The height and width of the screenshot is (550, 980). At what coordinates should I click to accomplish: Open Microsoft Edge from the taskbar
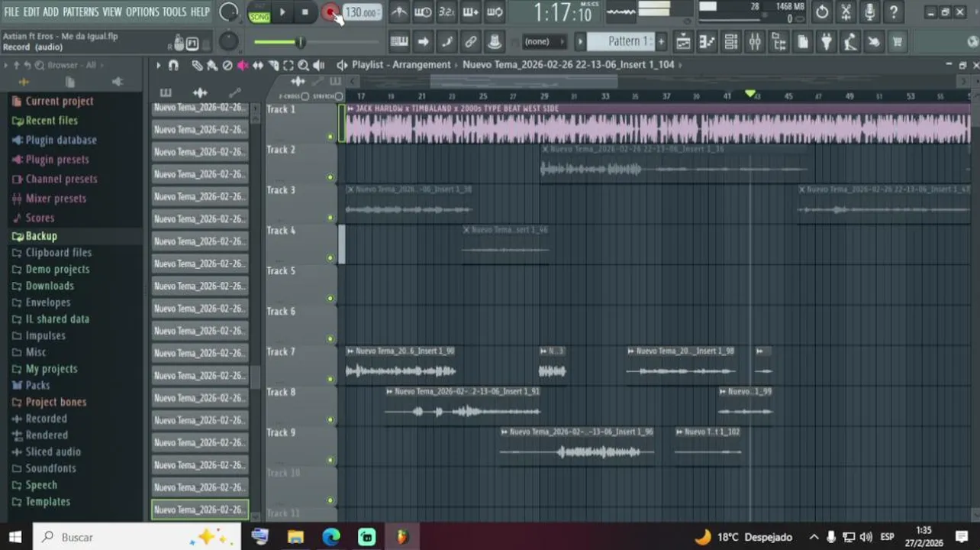click(x=331, y=537)
